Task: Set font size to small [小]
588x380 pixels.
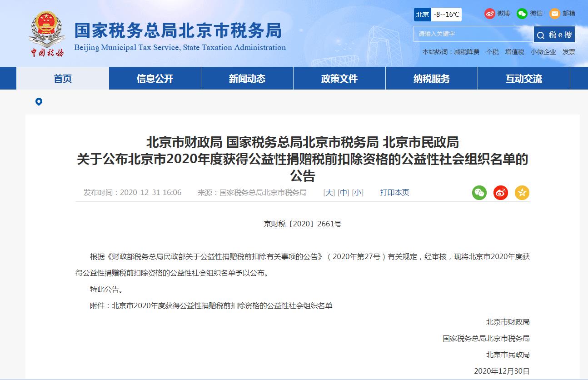Action: pyautogui.click(x=358, y=193)
